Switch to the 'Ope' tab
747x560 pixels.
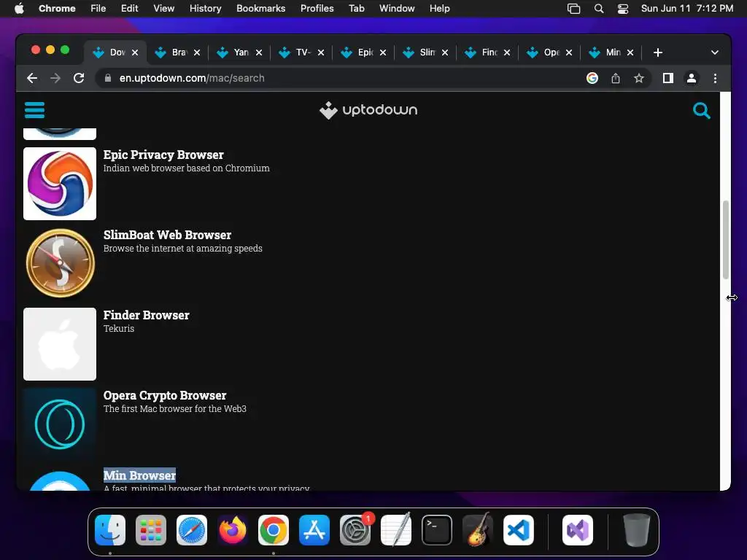[x=549, y=52]
